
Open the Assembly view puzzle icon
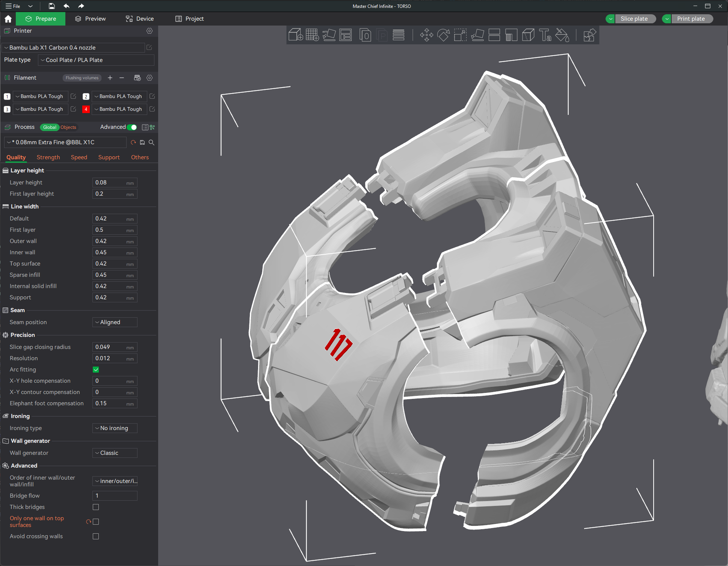click(589, 35)
